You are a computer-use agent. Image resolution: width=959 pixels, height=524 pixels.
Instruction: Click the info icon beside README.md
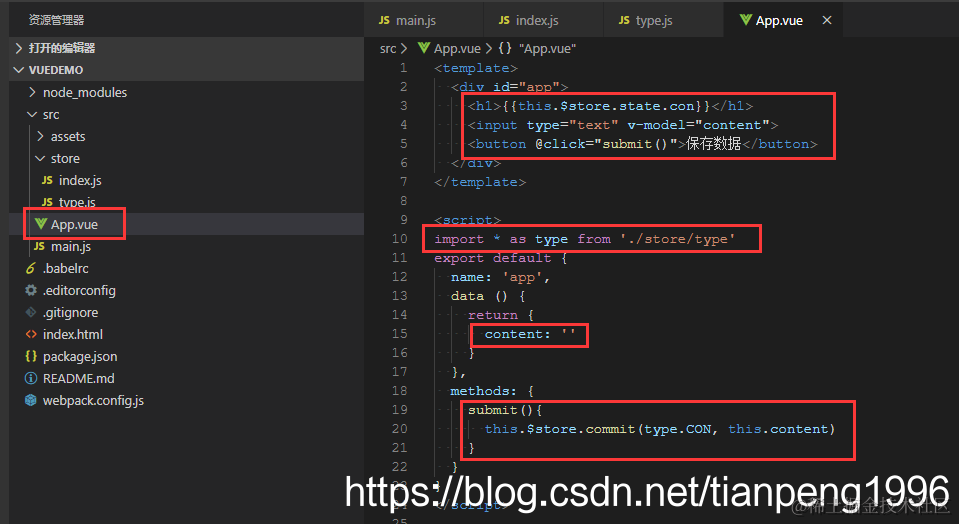pyautogui.click(x=31, y=378)
